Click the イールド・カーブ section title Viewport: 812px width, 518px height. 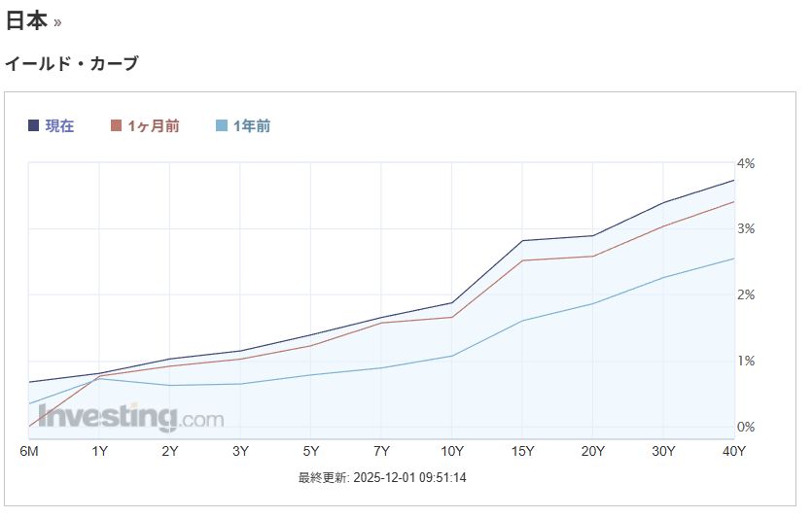click(x=71, y=64)
